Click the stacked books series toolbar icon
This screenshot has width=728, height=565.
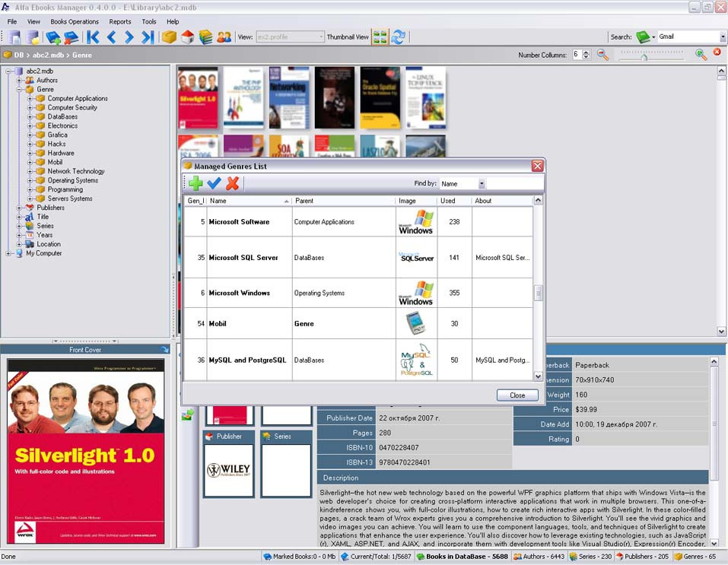(205, 37)
